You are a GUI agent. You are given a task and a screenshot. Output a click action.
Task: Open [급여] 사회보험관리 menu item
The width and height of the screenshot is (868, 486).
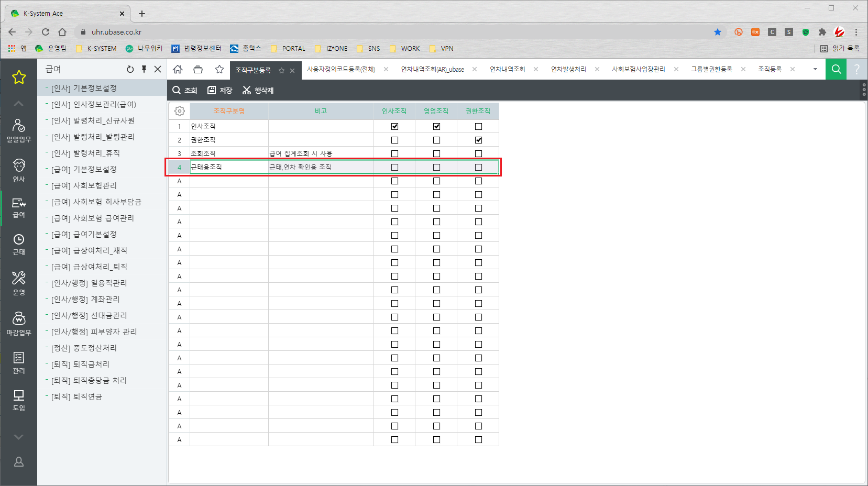click(84, 185)
